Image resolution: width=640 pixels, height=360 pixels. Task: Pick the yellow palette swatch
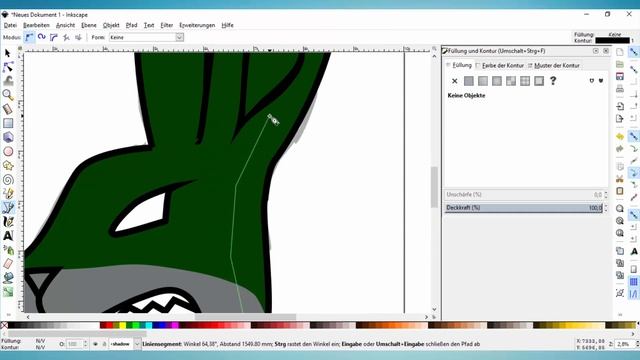[x=122, y=325]
